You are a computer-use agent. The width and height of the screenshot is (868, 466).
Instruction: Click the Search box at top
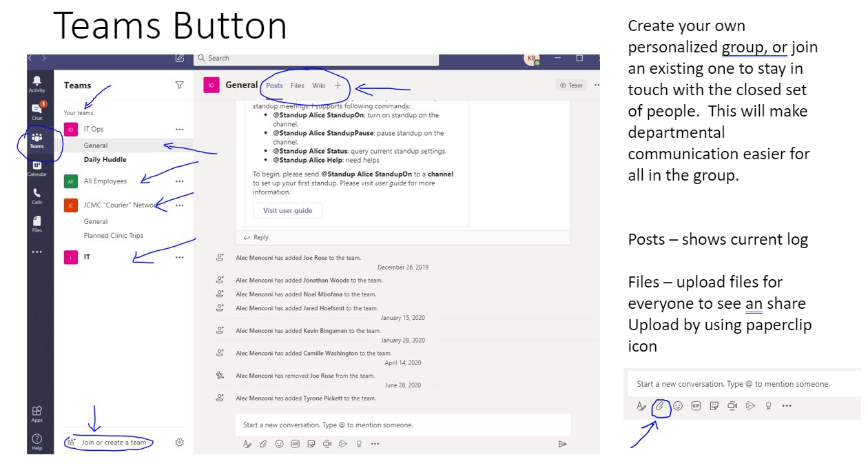[317, 59]
